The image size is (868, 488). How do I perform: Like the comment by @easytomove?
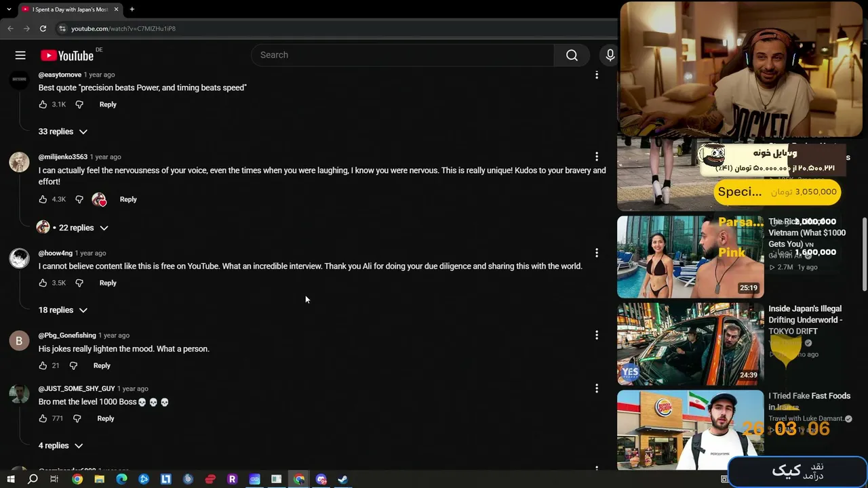(43, 104)
